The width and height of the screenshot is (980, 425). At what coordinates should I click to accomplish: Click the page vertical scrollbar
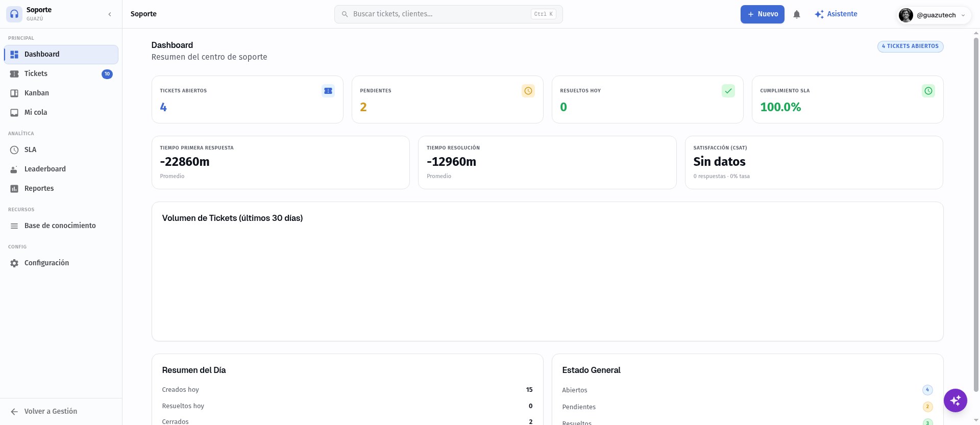pos(976,214)
